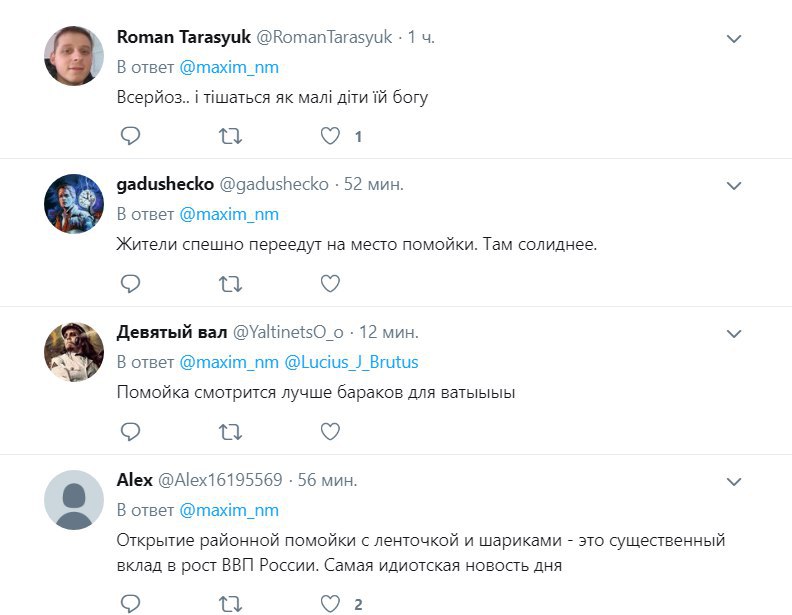
Task: Retweet Девятый вал's tweet
Action: tap(230, 431)
